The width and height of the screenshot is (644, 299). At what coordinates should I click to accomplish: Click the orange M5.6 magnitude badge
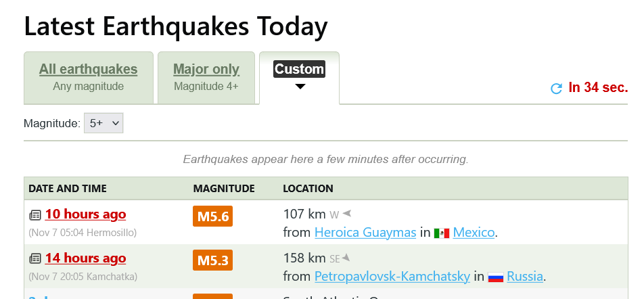tap(213, 216)
